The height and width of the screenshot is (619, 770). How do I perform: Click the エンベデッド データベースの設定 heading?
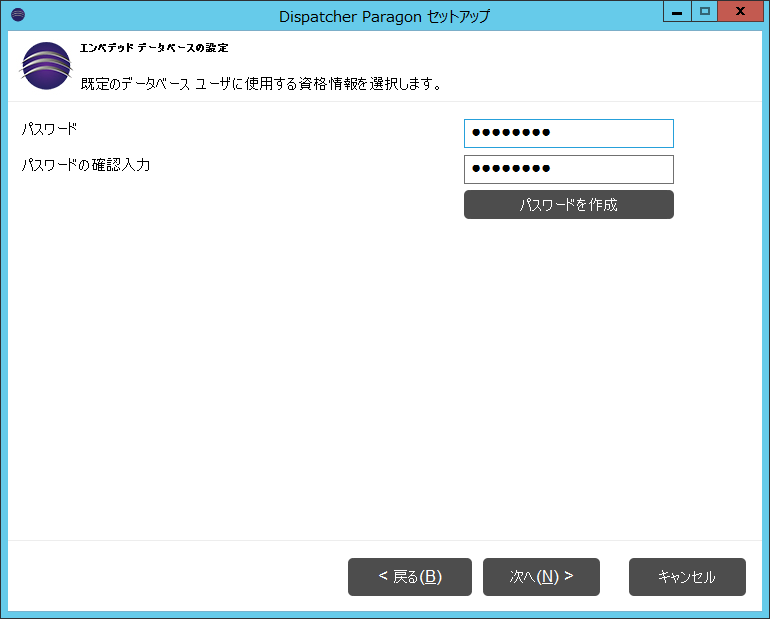pos(154,48)
